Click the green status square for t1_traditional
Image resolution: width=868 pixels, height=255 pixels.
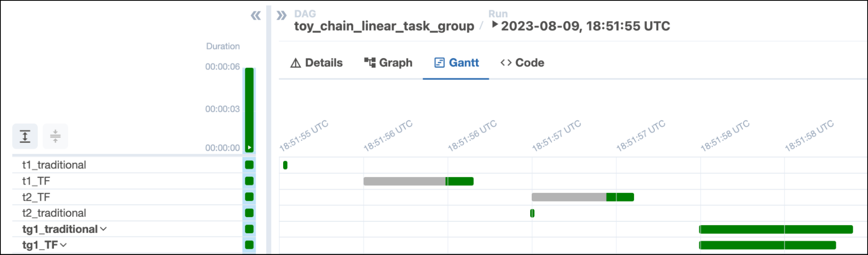(249, 165)
